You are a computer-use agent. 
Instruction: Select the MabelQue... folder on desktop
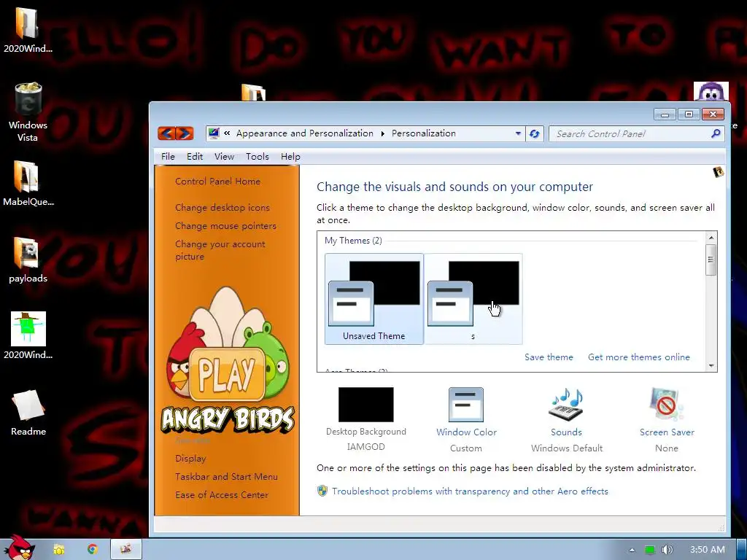tap(28, 183)
